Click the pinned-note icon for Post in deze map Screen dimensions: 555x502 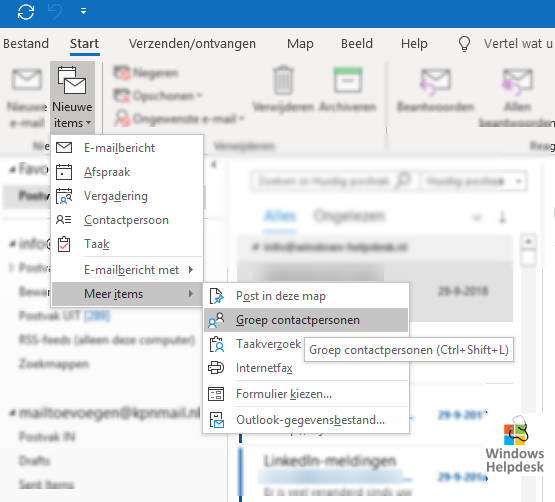point(216,296)
